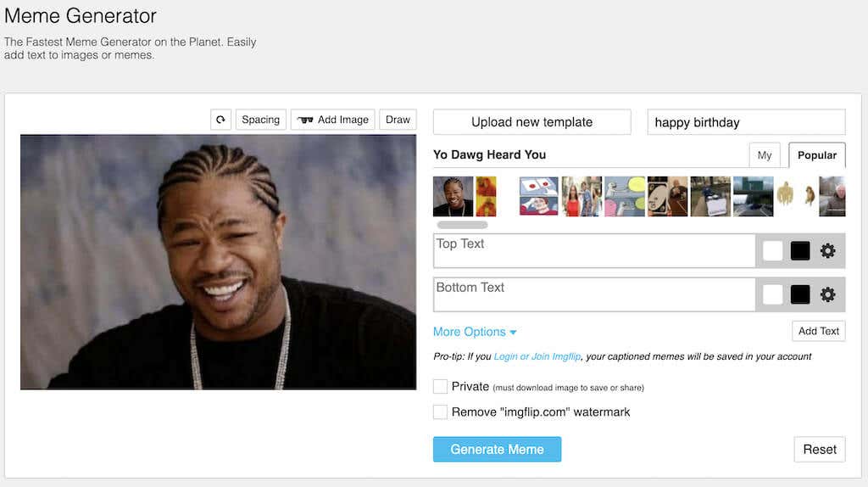Switch to the Popular templates tab
868x487 pixels.
tap(817, 155)
